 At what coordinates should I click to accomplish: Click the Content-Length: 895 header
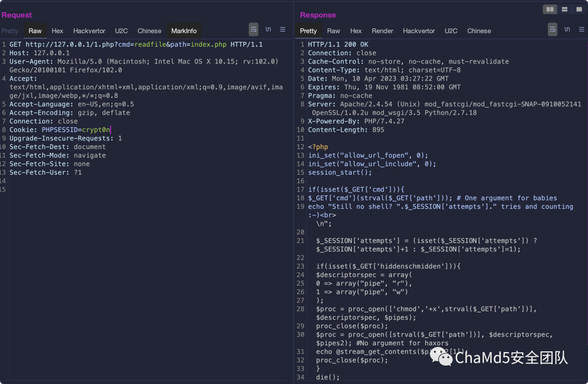(346, 130)
